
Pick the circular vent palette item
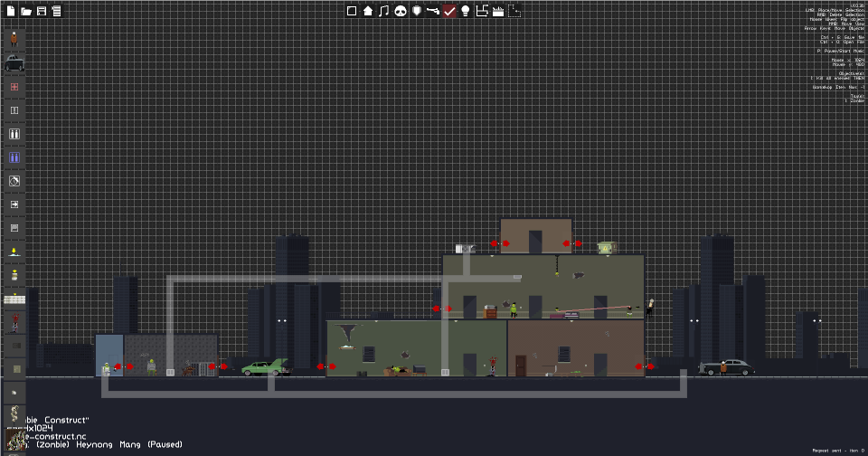pyautogui.click(x=14, y=181)
